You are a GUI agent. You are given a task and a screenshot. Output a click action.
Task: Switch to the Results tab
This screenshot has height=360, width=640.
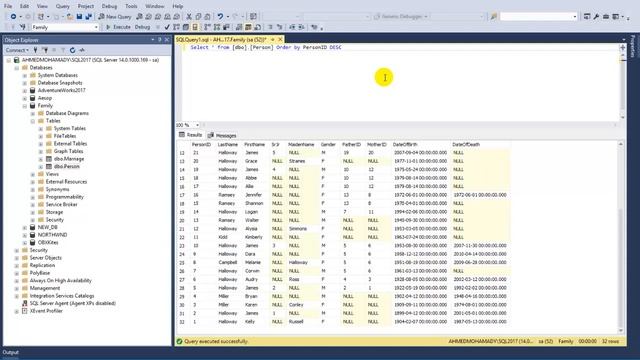[x=190, y=135]
